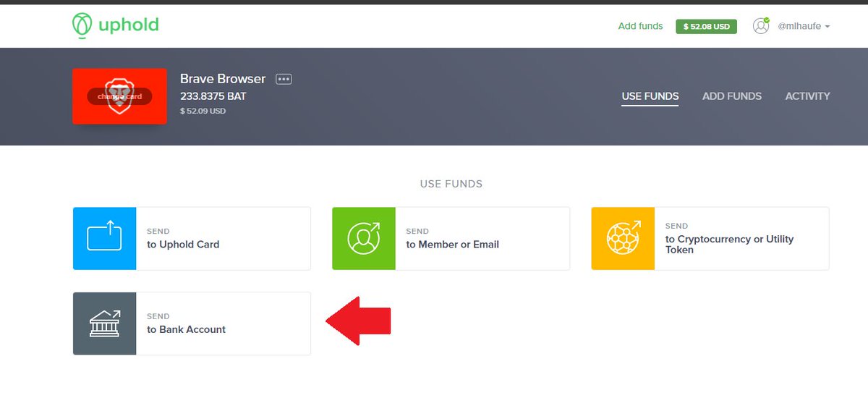Click the green Send to Member icon

click(364, 239)
